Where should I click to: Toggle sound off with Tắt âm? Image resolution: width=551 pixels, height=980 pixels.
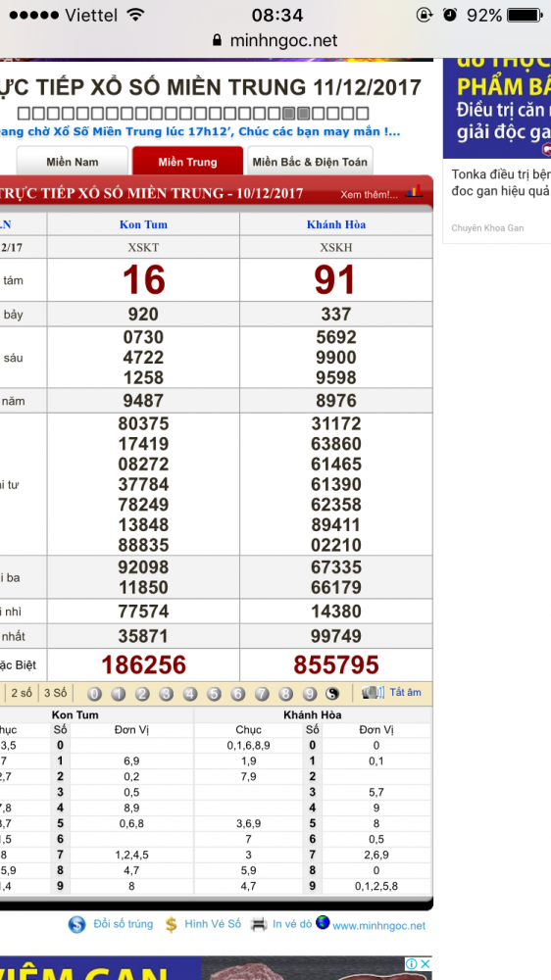click(405, 693)
